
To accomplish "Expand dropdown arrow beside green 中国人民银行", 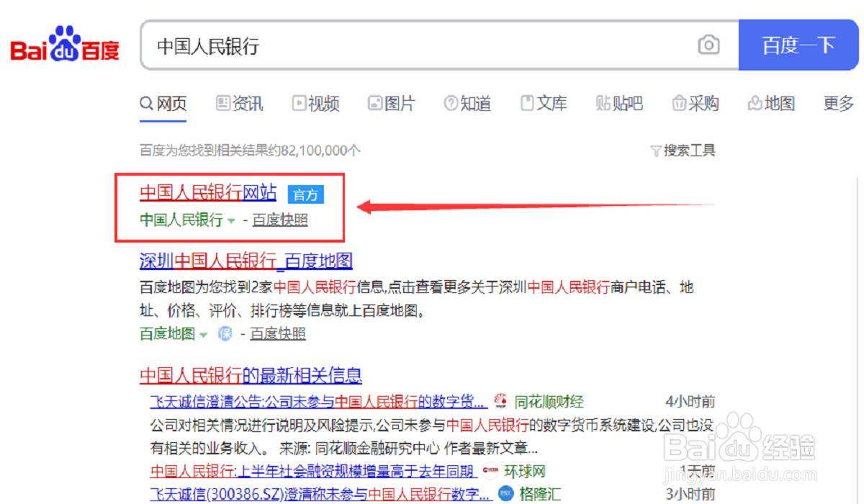I will pos(231,221).
